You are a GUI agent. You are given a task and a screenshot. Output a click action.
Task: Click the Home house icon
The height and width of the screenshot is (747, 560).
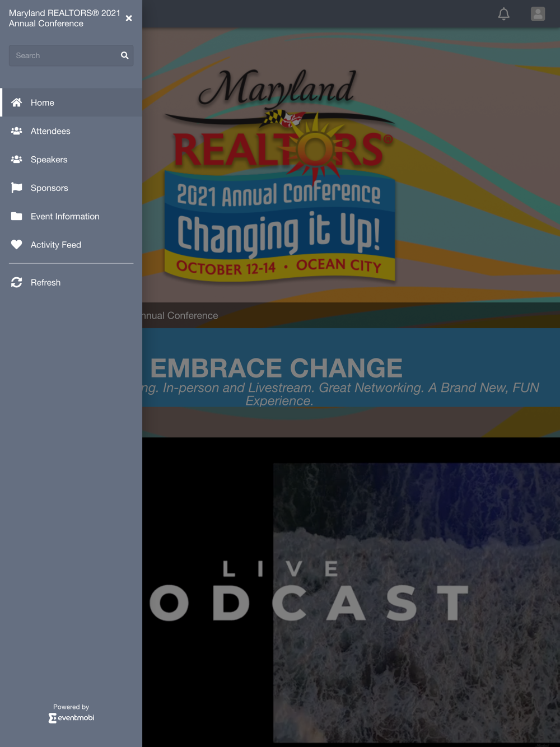(x=17, y=102)
